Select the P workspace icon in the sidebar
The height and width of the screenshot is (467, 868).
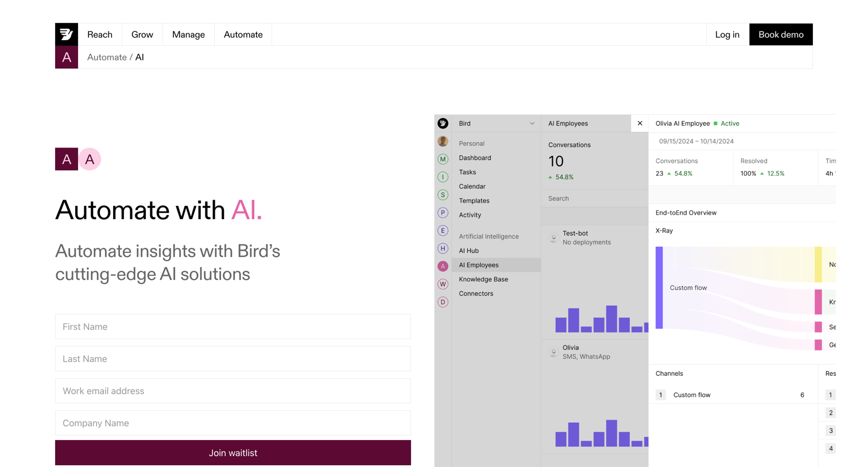click(443, 212)
